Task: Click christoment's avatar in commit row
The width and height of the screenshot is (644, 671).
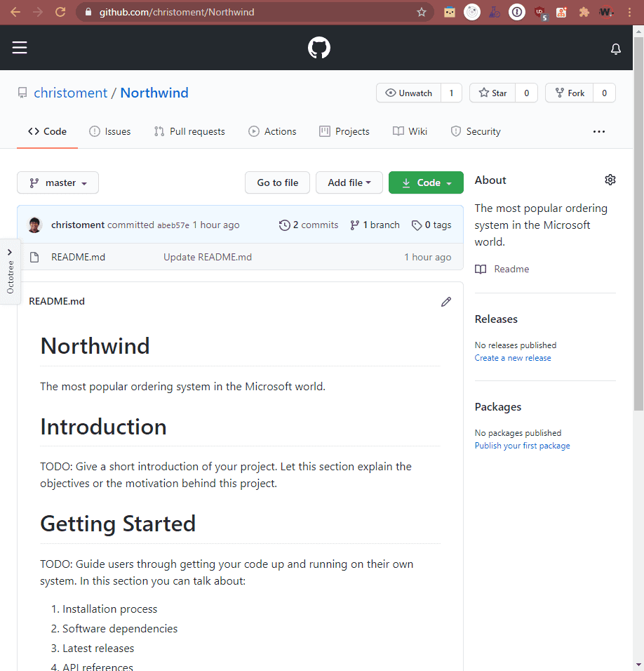Action: [x=35, y=225]
